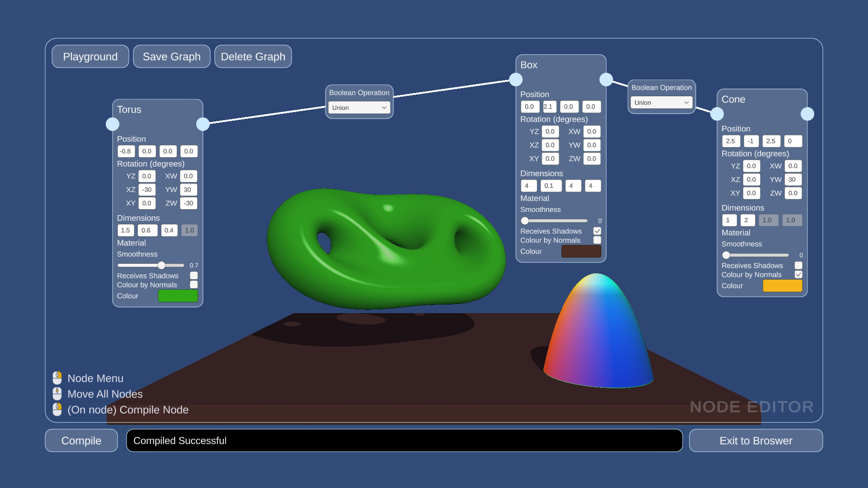Click the Save Graph button
868x488 pixels.
pyautogui.click(x=172, y=56)
